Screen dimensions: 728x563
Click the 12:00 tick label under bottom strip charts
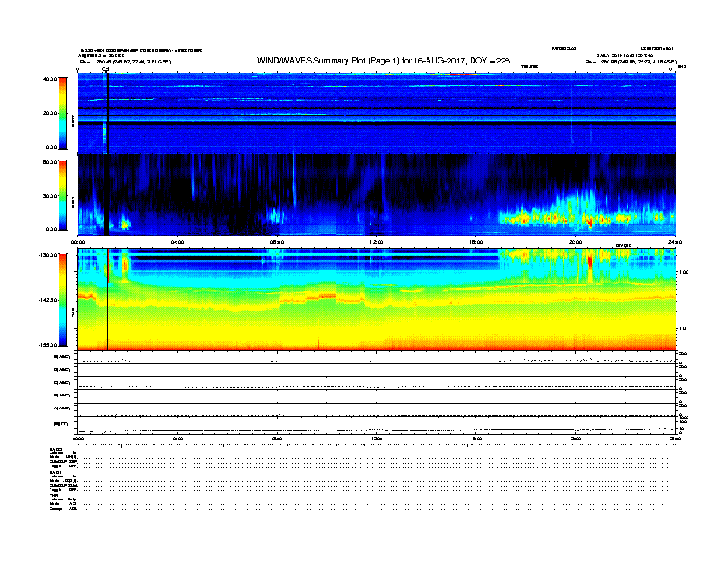click(x=377, y=439)
